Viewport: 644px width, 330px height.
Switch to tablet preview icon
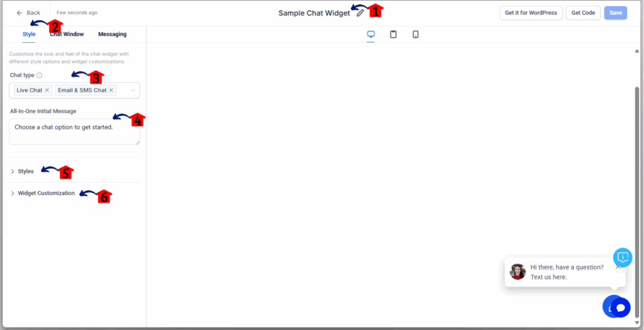(x=393, y=34)
